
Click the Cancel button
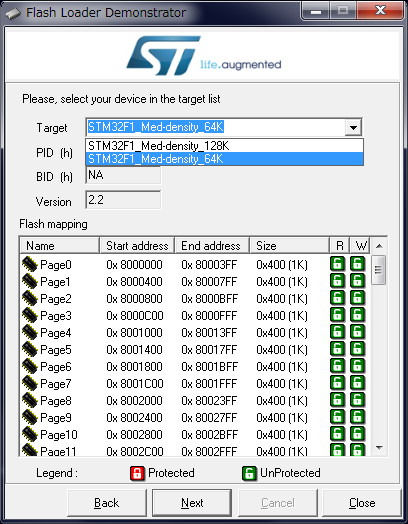pyautogui.click(x=278, y=503)
